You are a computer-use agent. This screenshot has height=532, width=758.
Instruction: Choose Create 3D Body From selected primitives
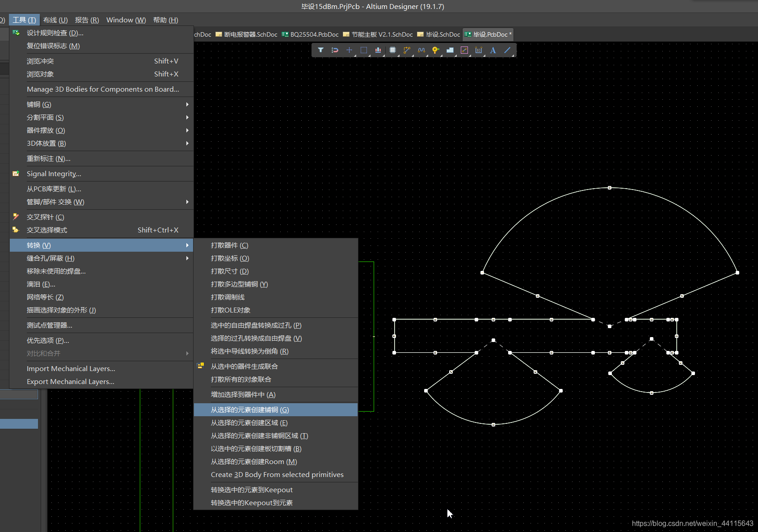tap(276, 474)
